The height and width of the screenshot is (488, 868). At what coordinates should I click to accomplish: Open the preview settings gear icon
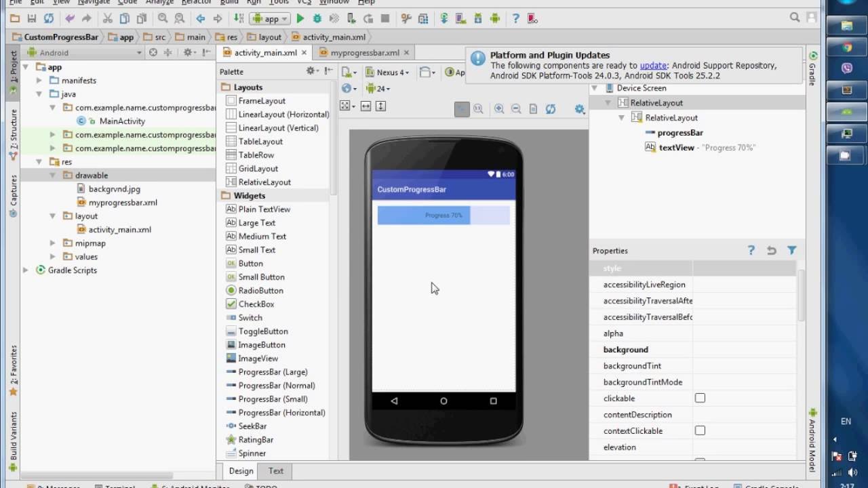coord(579,108)
